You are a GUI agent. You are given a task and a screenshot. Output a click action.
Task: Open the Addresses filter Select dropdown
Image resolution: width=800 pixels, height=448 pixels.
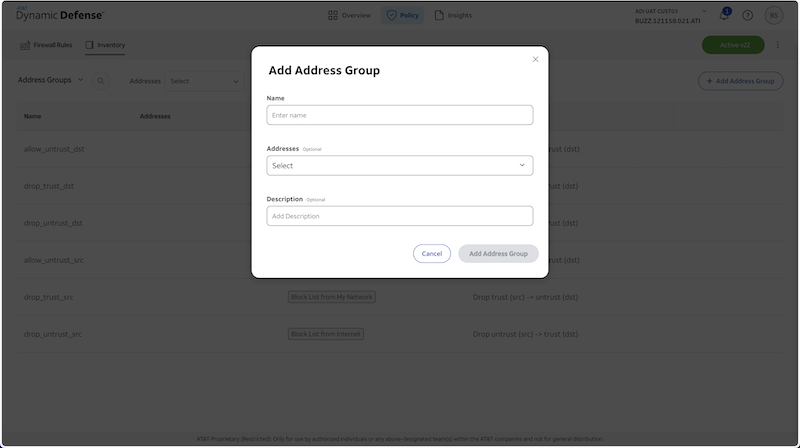tap(204, 81)
